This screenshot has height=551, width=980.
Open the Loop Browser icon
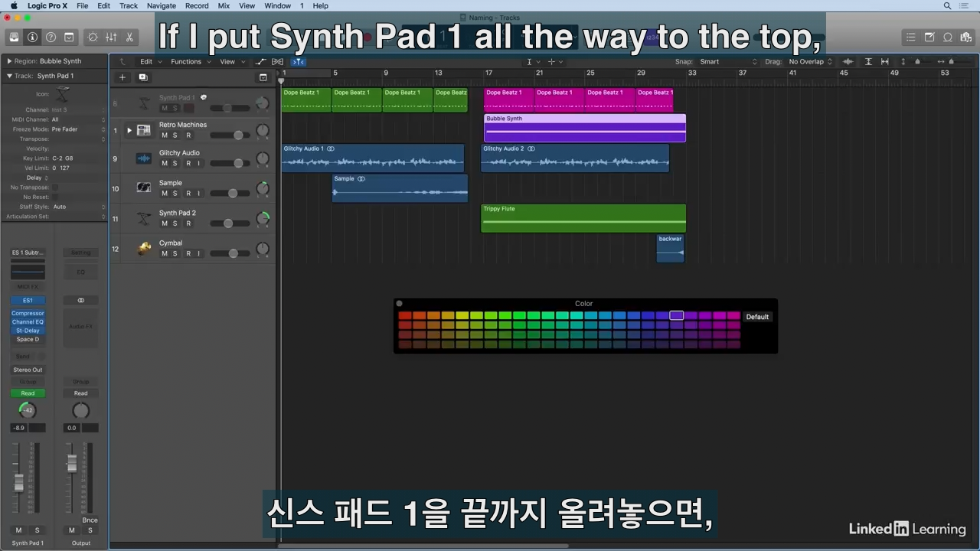(948, 37)
